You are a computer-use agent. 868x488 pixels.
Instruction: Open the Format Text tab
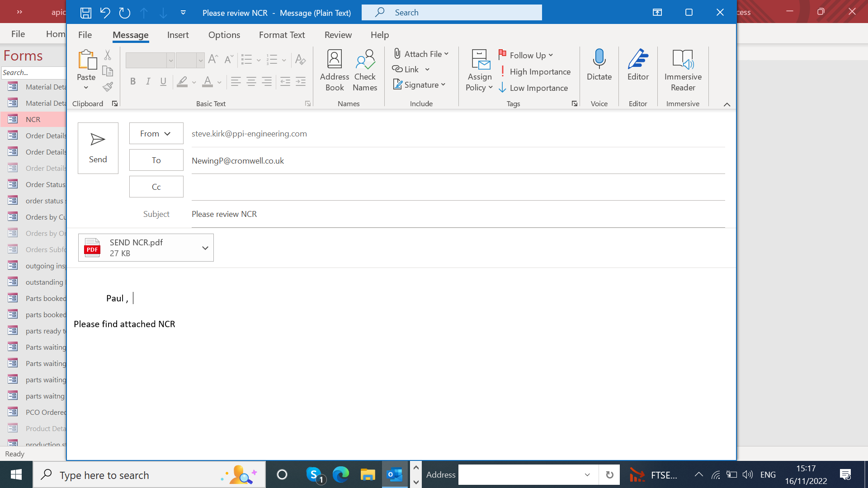282,35
